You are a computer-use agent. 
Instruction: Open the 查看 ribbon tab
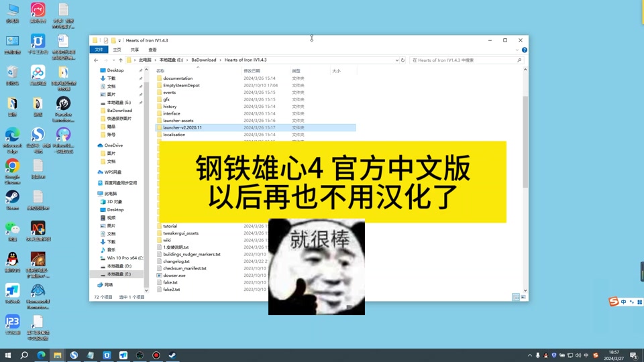coord(152,50)
